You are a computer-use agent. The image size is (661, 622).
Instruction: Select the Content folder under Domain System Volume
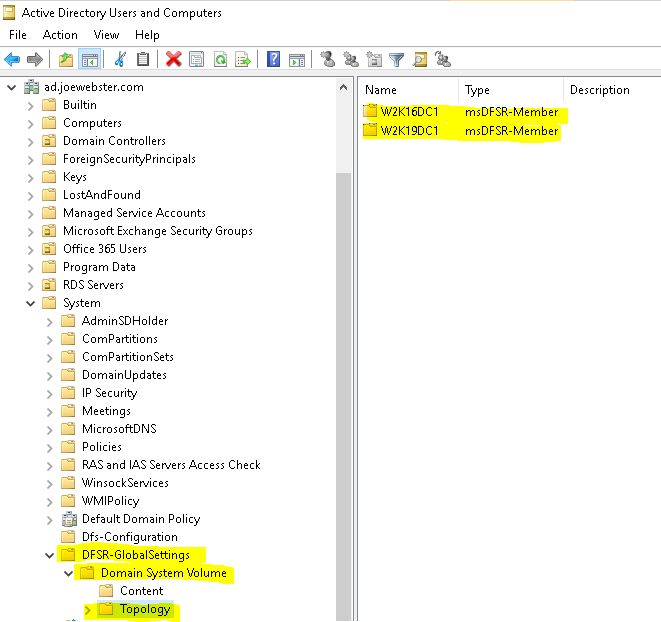coord(141,591)
